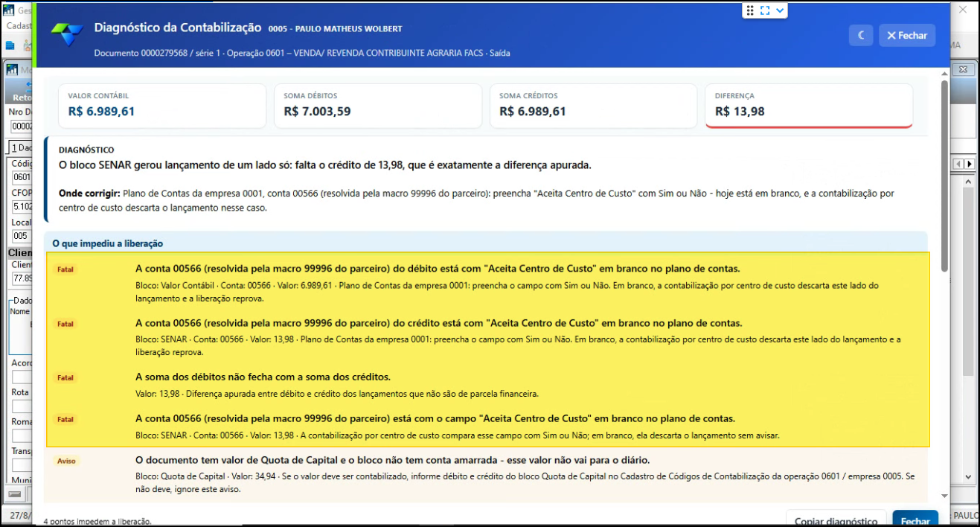Click the Fatal badge on the crédito account row
This screenshot has width=980, height=527.
click(x=65, y=324)
